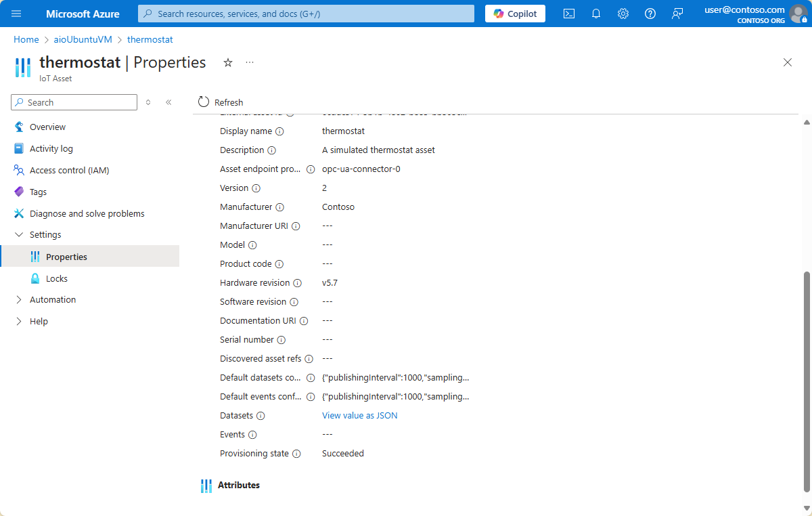Open Datasets with View value as JSON
Image resolution: width=812 pixels, height=516 pixels.
[359, 415]
